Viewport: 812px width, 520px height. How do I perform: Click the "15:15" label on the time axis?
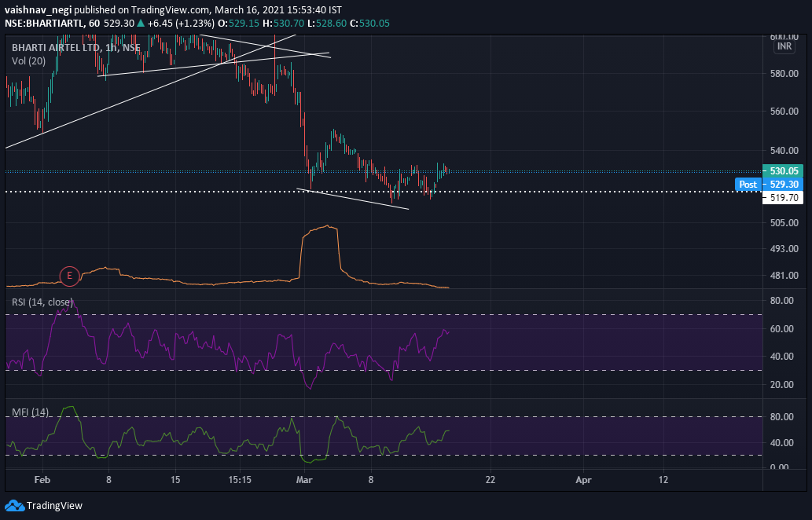[240, 480]
